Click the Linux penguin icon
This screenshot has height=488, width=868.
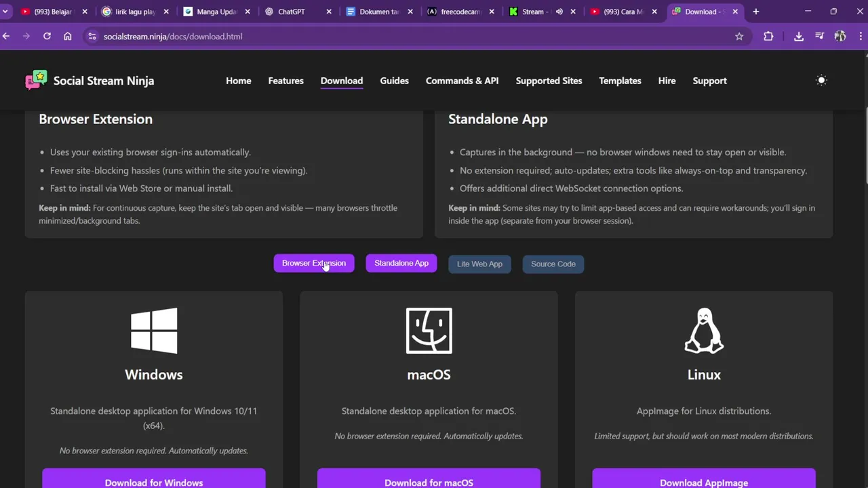pos(704,331)
